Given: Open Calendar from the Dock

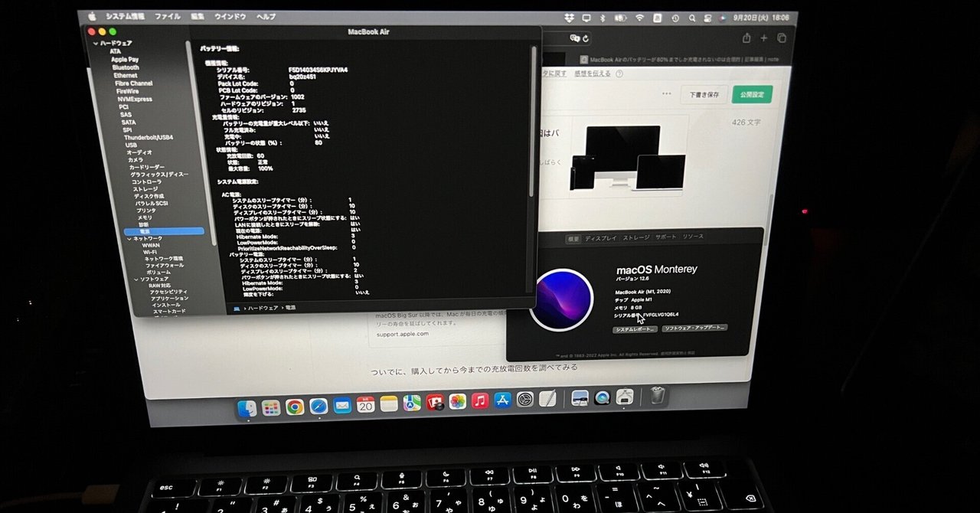Looking at the screenshot, I should point(367,404).
